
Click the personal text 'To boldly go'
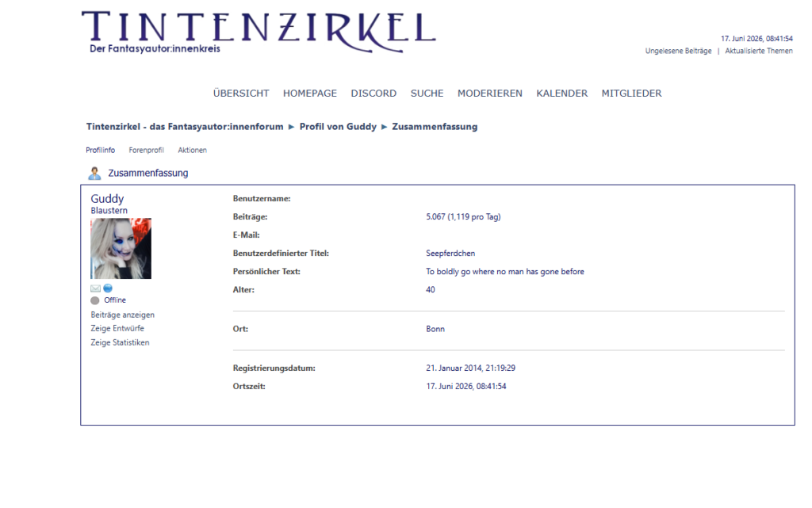click(505, 272)
